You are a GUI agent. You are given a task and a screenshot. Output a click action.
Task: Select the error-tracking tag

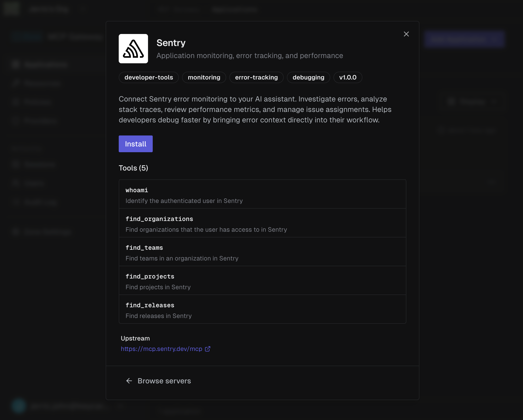coord(256,77)
